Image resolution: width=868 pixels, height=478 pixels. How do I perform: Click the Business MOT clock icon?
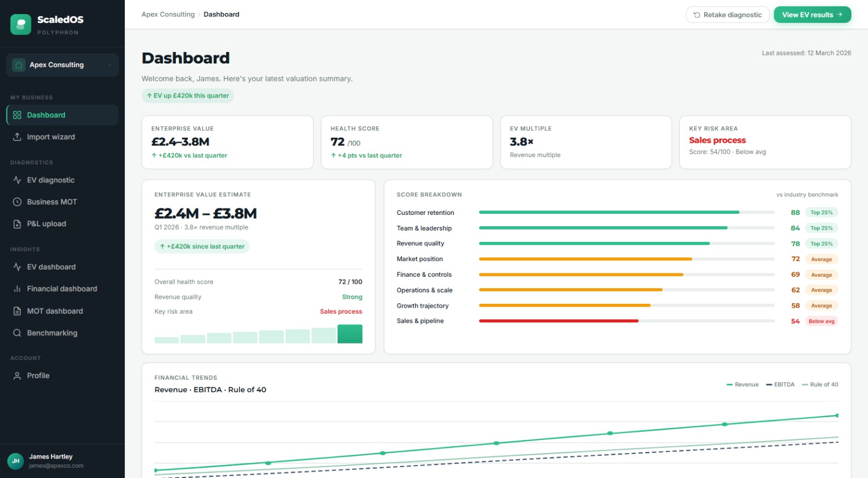[17, 202]
